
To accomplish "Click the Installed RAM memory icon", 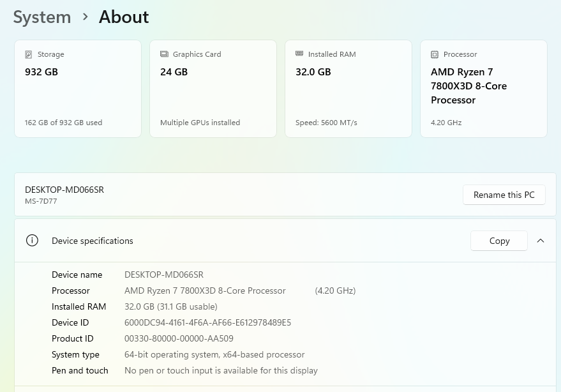I will point(299,55).
